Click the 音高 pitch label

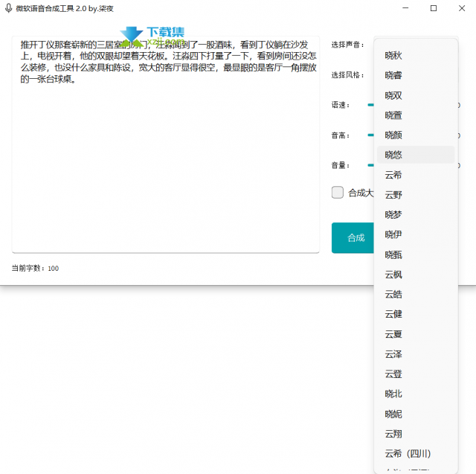341,135
